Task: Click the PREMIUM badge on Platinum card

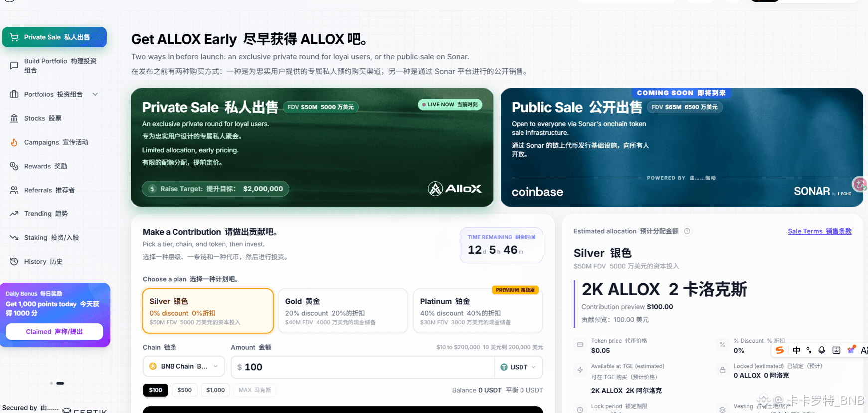Action: point(515,290)
